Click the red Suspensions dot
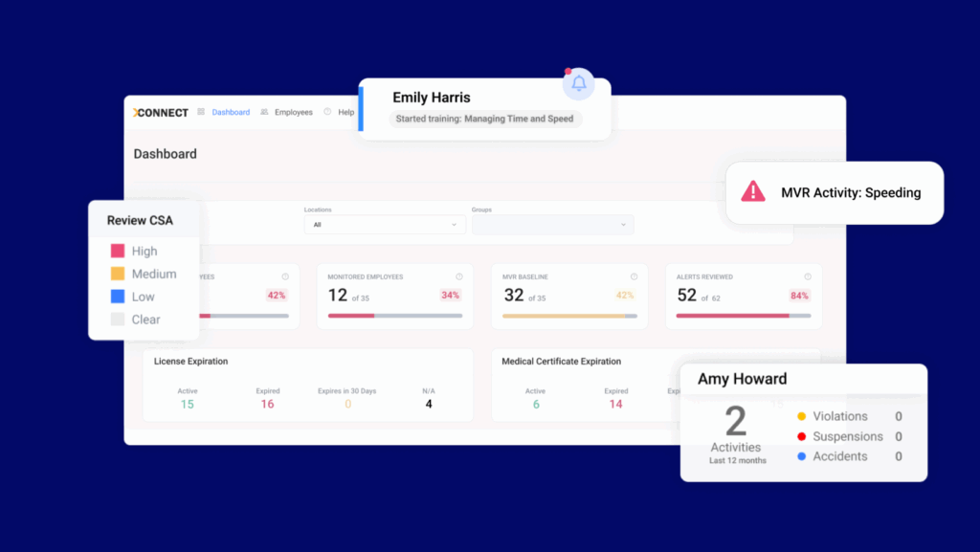The image size is (980, 552). [802, 436]
